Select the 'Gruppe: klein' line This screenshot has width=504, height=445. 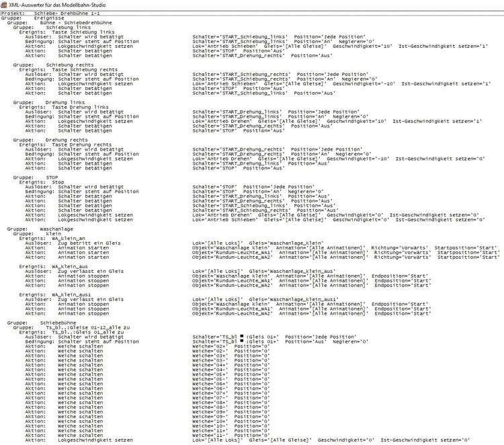[37, 234]
